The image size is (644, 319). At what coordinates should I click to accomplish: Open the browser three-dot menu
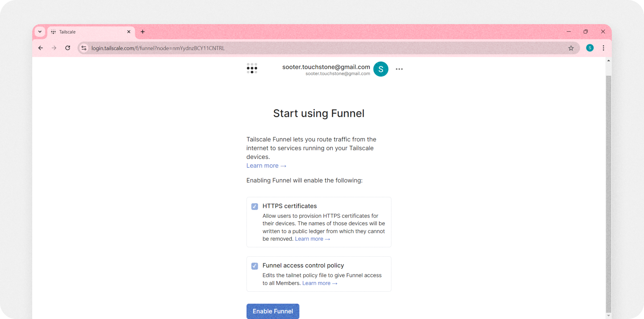coord(603,48)
